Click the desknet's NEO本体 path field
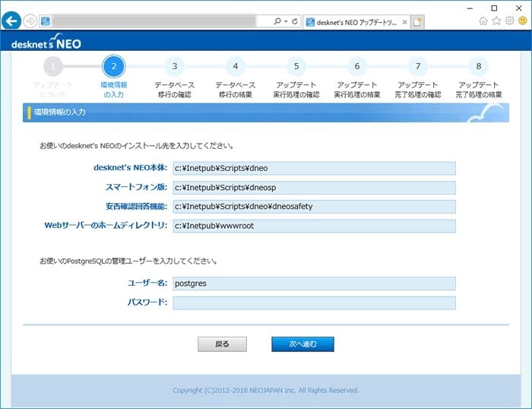532x409 pixels. [314, 168]
